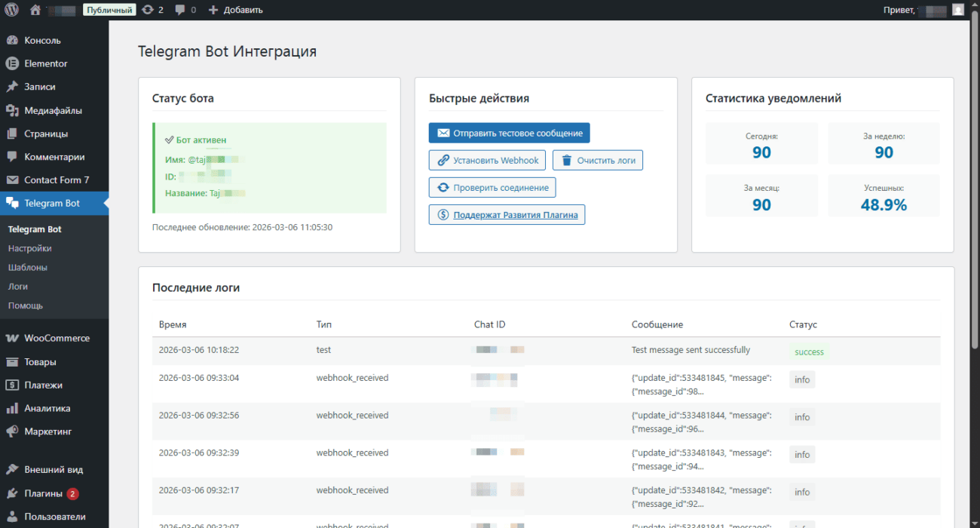Click Очистить логи button

click(597, 160)
